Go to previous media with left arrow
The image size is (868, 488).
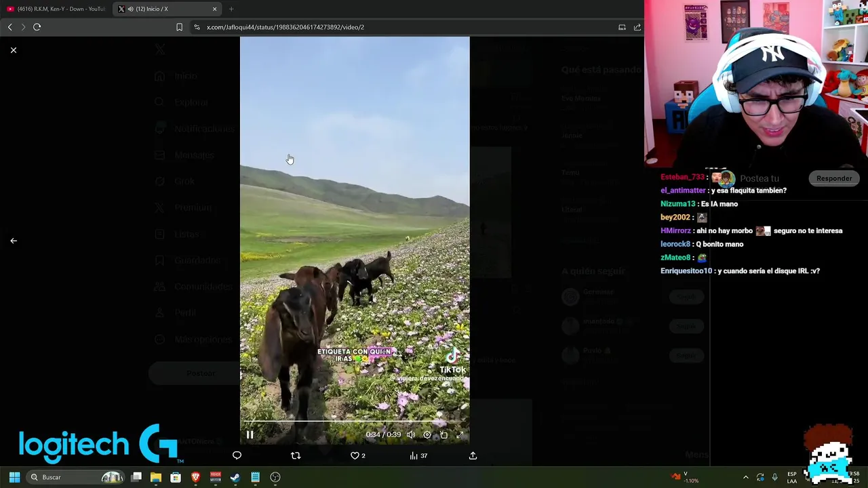click(14, 241)
